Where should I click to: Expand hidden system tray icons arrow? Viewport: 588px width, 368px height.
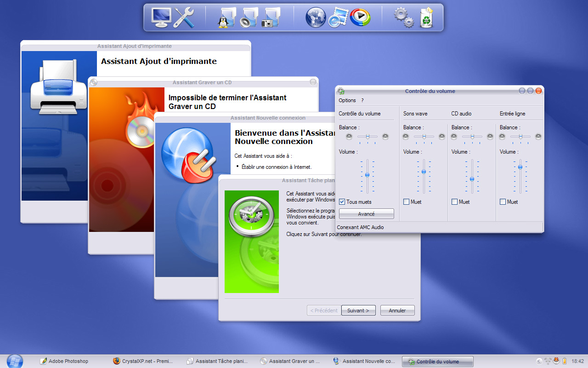(x=539, y=361)
